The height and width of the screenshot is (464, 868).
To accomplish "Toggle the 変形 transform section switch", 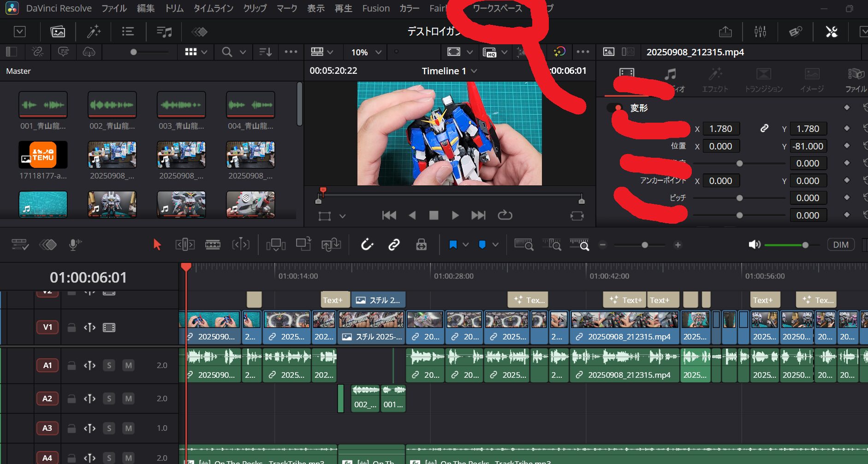I will (x=615, y=107).
